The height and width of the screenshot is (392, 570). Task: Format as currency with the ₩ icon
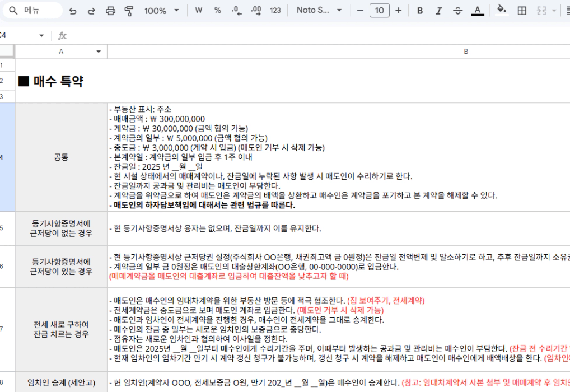point(198,11)
